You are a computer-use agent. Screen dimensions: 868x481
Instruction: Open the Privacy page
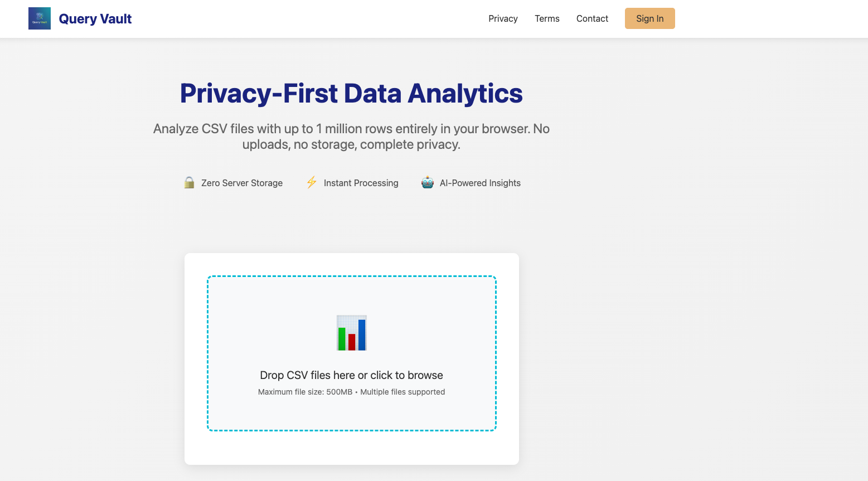[x=502, y=18]
